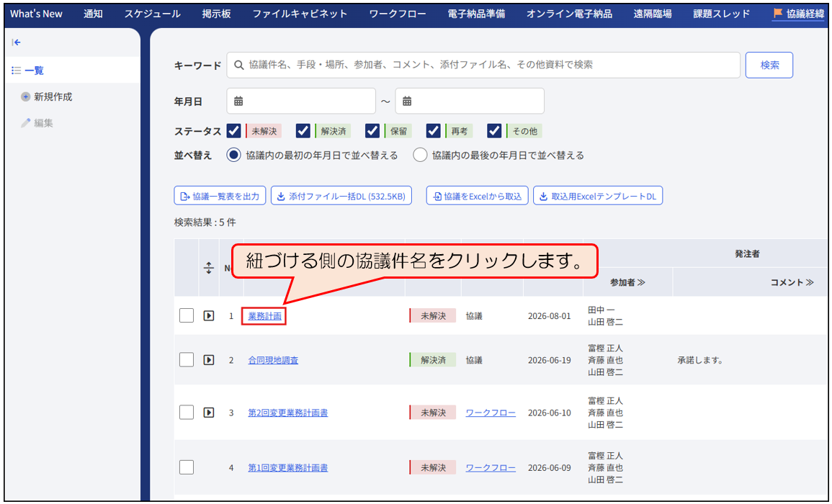
Task: Expand the 参加者 column
Action: tap(627, 282)
